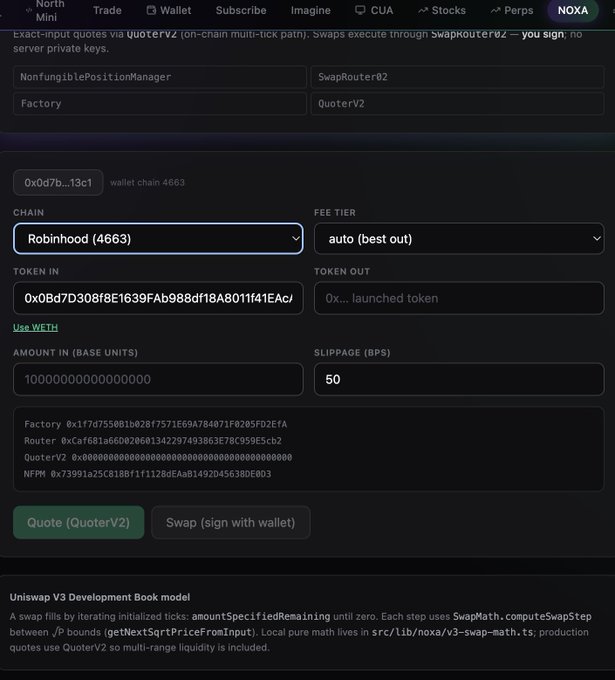Click the NonfungiblePositionManager address box

click(x=160, y=77)
